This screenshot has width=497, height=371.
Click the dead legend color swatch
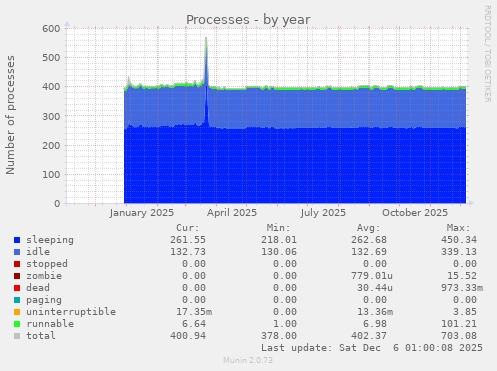point(17,288)
